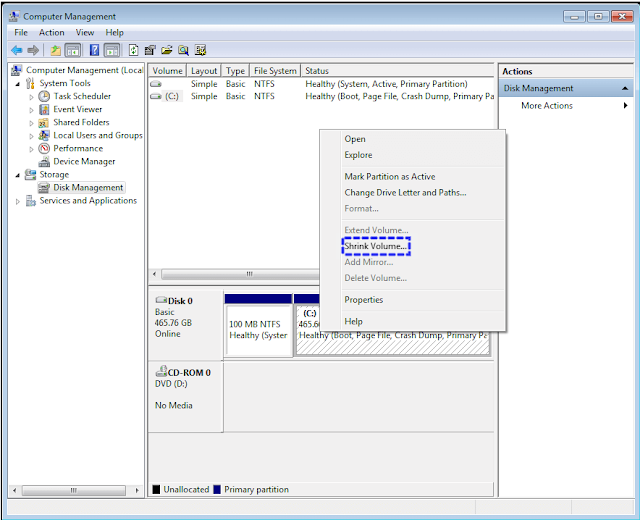Image resolution: width=640 pixels, height=520 pixels.
Task: Click the console tree horizontal scrollbar thumb
Action: [74, 490]
